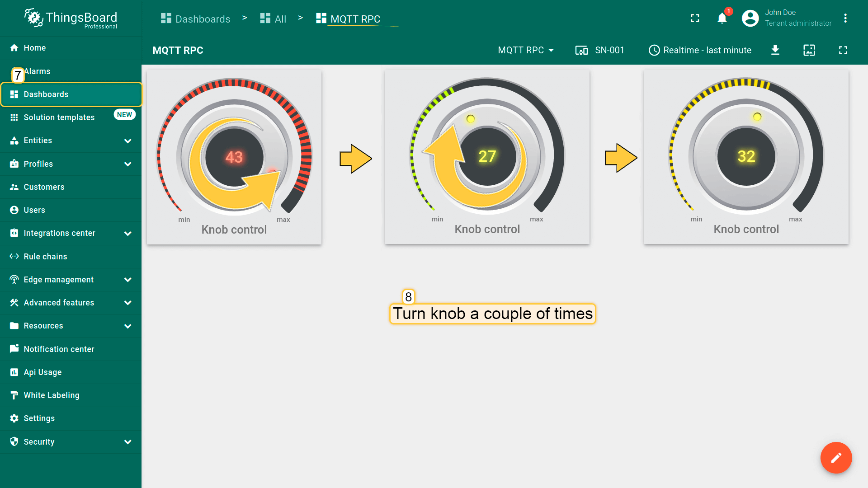The height and width of the screenshot is (488, 868).
Task: Click the notifications bell icon
Action: click(722, 18)
